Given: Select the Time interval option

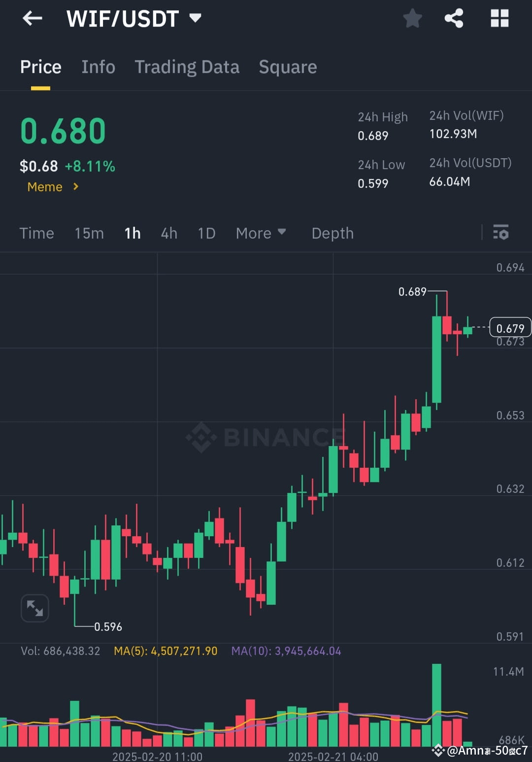Looking at the screenshot, I should [x=36, y=233].
